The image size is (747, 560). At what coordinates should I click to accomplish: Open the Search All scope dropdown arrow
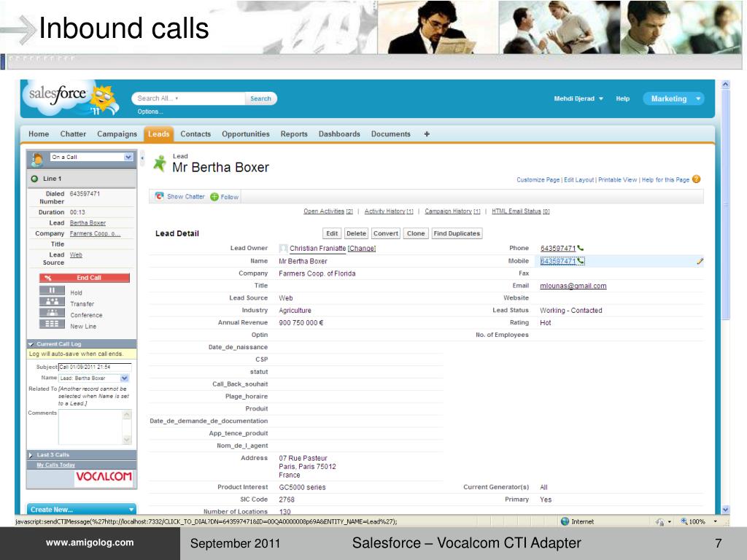point(177,98)
